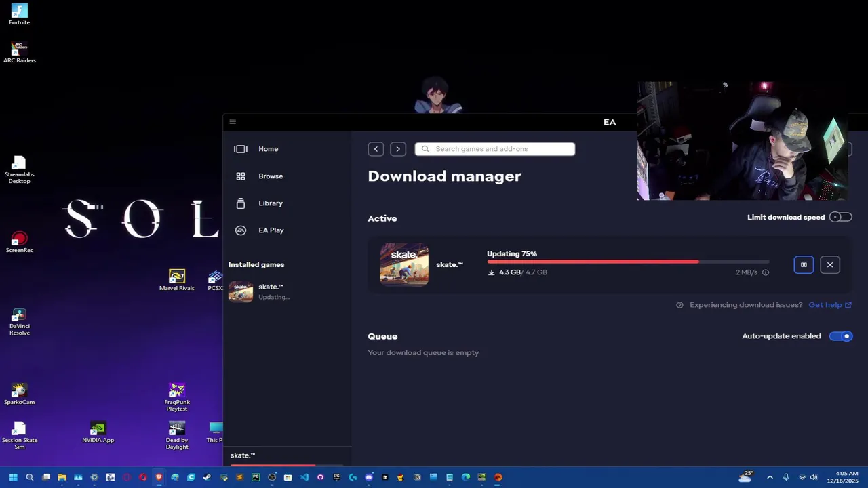Cancel the skate. download with X button
Viewport: 868px width, 488px height.
coord(830,265)
